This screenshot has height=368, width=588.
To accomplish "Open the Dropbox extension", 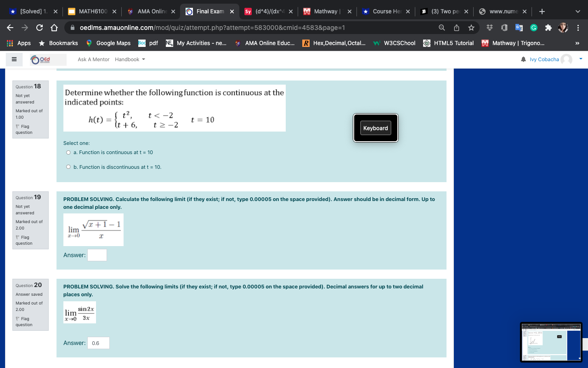I will [489, 28].
